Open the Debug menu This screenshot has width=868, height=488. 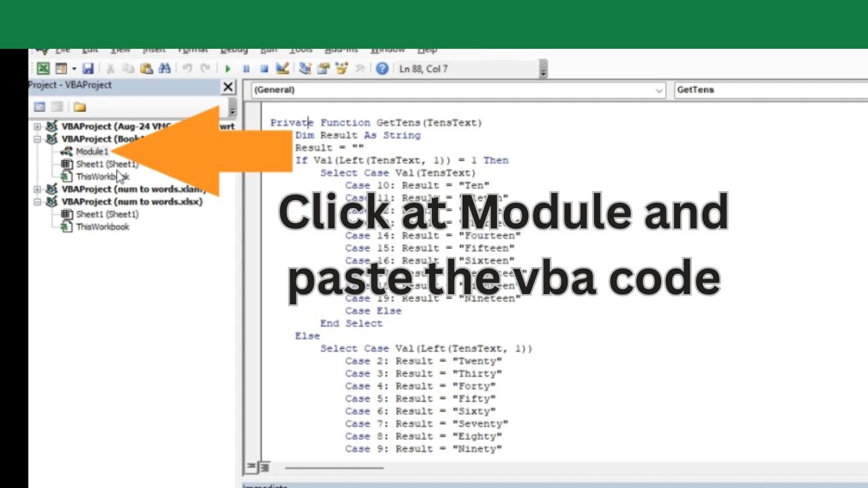pos(234,50)
